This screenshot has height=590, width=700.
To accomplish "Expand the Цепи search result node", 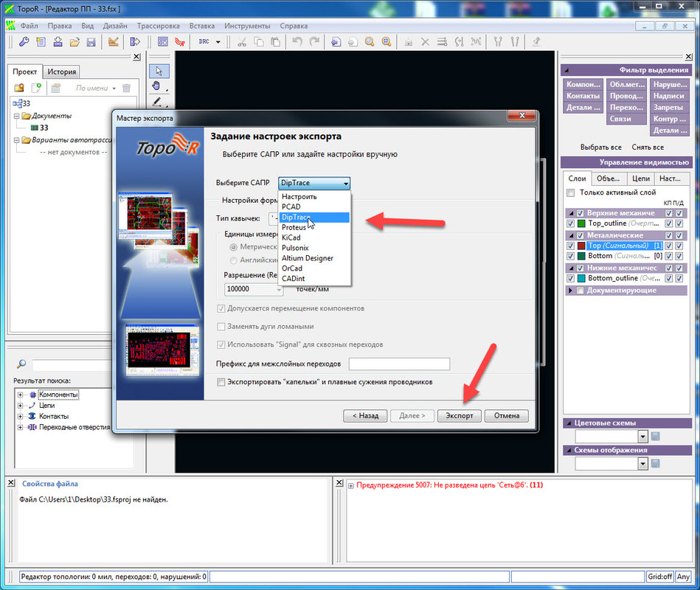I will pyautogui.click(x=20, y=406).
